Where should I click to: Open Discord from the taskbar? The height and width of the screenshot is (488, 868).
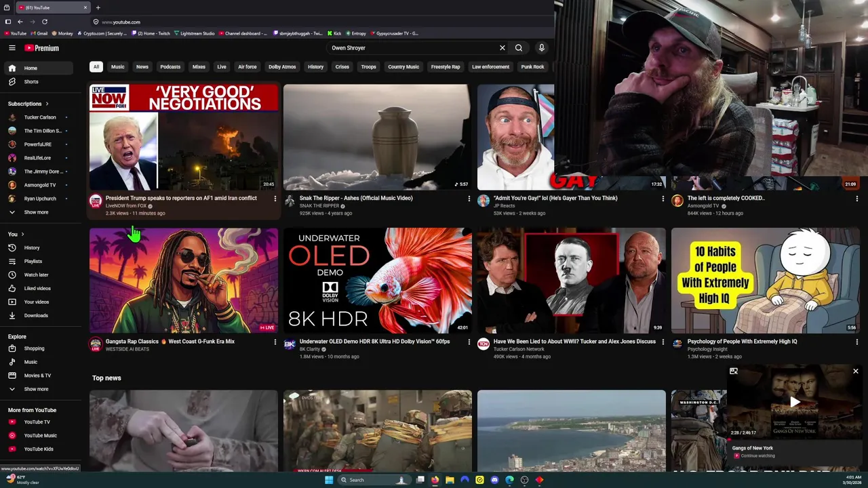tap(494, 480)
